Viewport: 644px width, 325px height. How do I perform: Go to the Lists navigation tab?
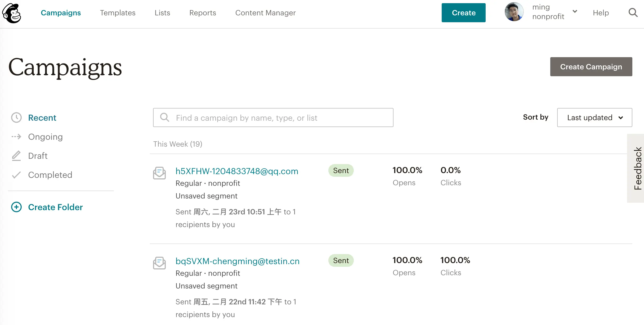click(x=162, y=13)
